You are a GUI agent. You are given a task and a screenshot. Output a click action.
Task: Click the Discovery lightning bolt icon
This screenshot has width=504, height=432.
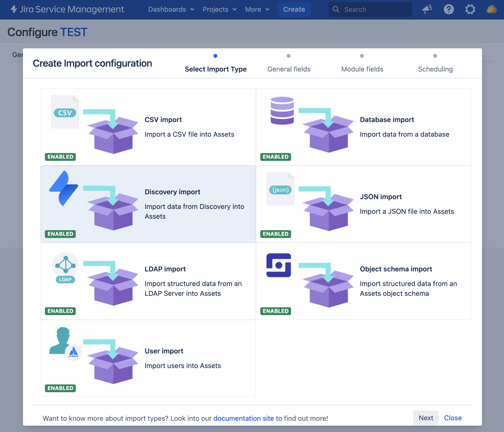(63, 188)
